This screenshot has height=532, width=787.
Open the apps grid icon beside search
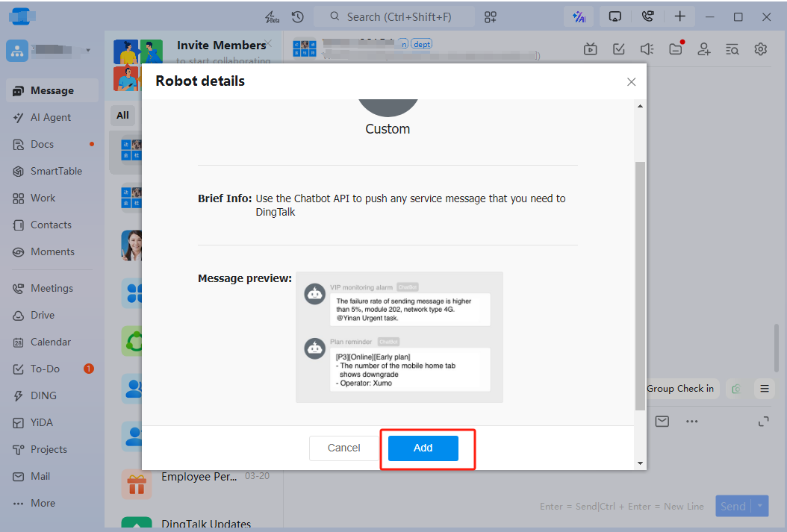point(491,16)
